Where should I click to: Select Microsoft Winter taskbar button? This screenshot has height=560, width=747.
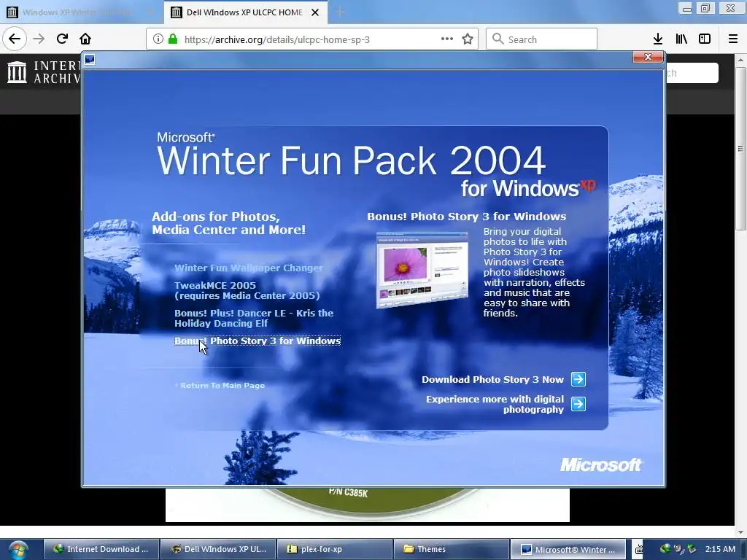click(568, 549)
